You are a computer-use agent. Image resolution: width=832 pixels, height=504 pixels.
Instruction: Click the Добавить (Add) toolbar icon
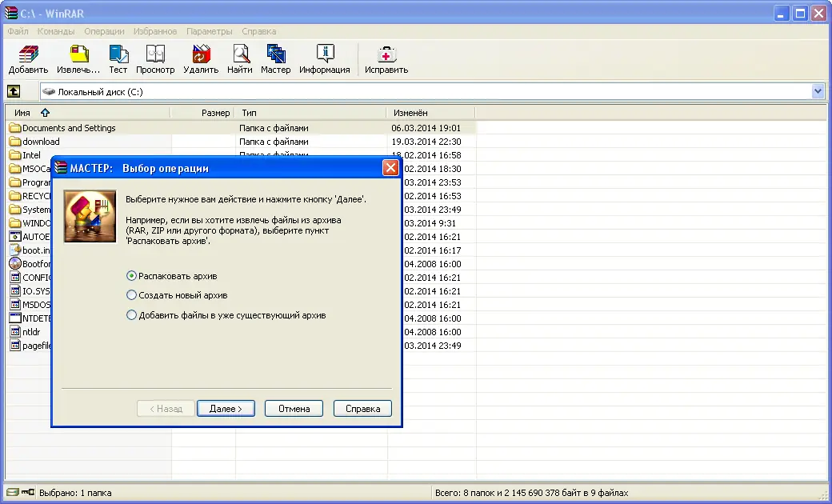click(29, 54)
